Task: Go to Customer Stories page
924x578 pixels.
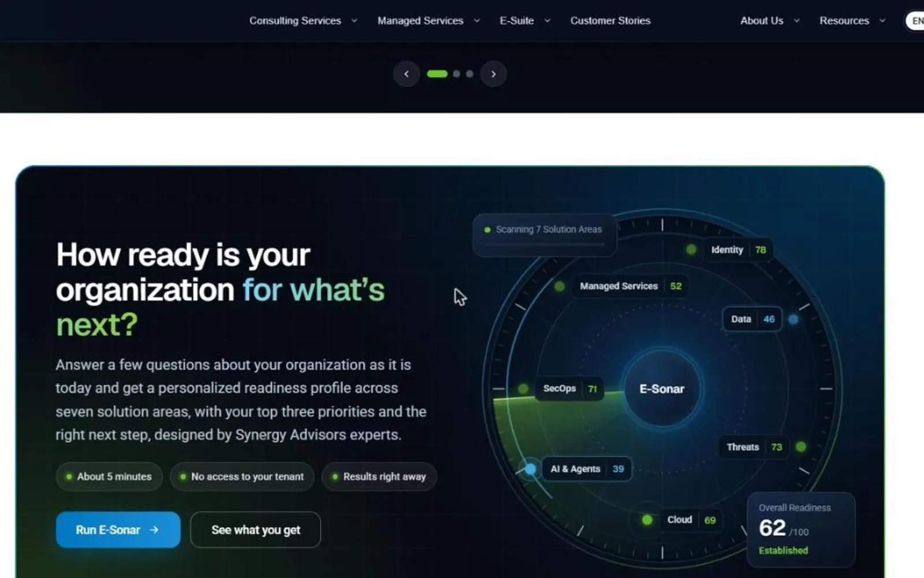Action: [x=610, y=21]
